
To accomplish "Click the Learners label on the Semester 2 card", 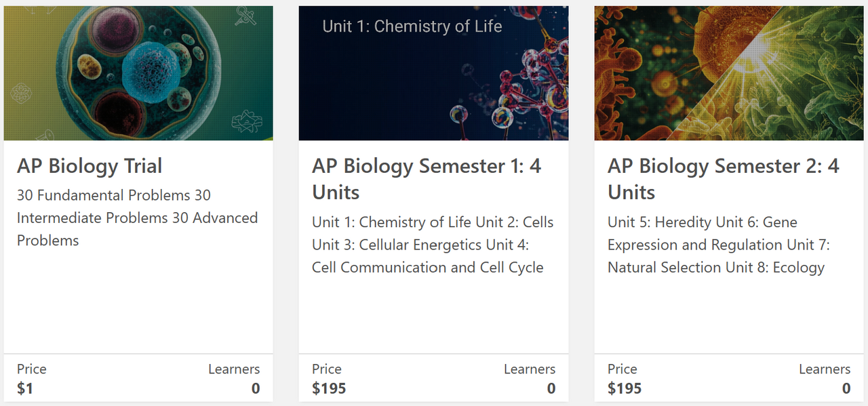I will (825, 369).
